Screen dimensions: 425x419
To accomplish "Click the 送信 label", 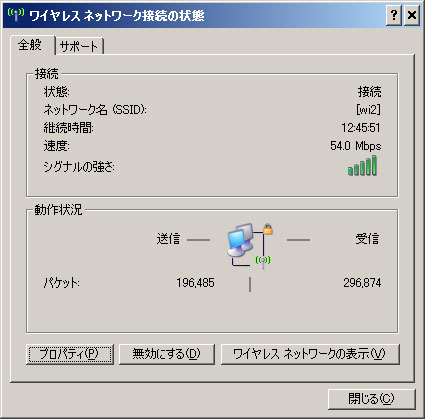I will 168,239.
